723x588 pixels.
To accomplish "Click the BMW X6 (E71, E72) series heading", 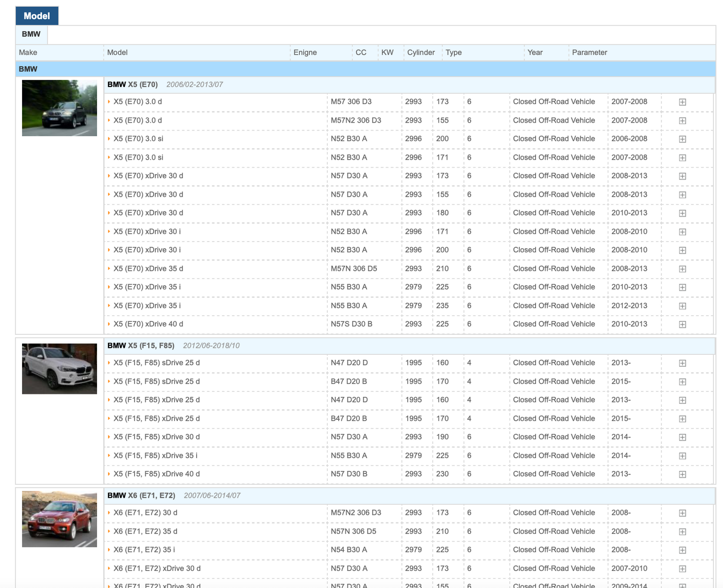I will coord(142,495).
